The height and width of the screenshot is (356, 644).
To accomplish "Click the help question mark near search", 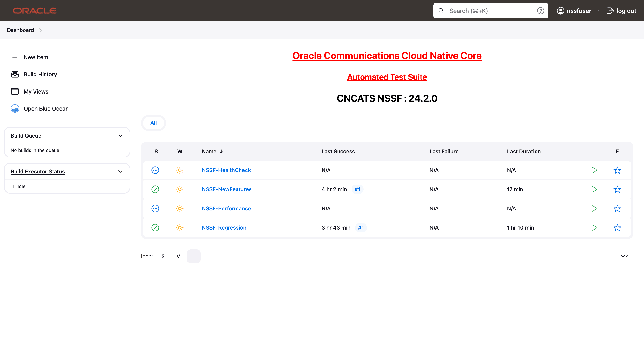I will pos(540,11).
